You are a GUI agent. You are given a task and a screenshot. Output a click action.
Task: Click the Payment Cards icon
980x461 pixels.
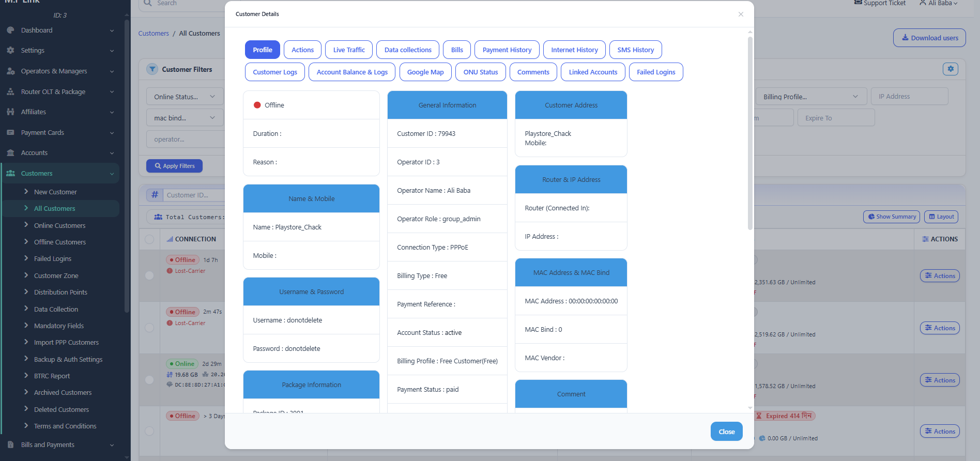coord(10,133)
